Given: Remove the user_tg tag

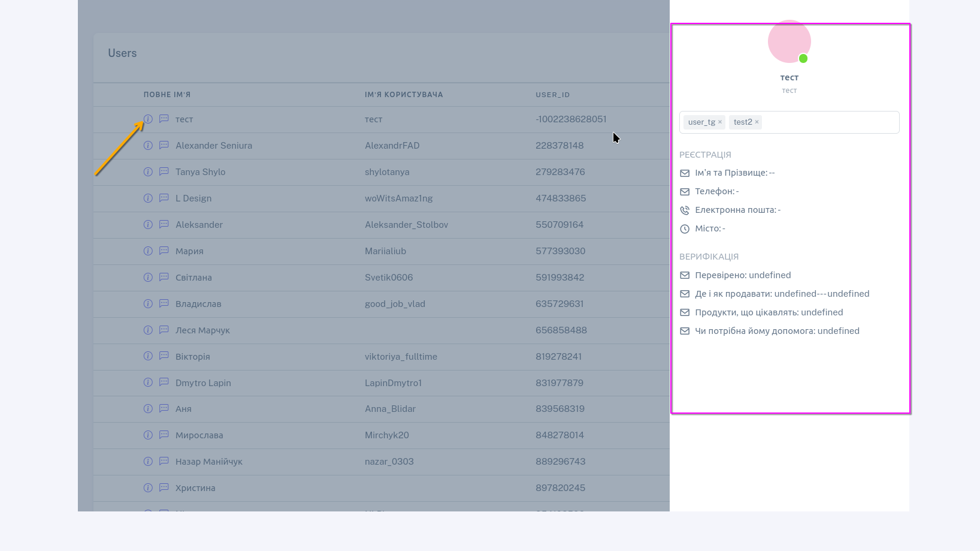Looking at the screenshot, I should pos(720,122).
